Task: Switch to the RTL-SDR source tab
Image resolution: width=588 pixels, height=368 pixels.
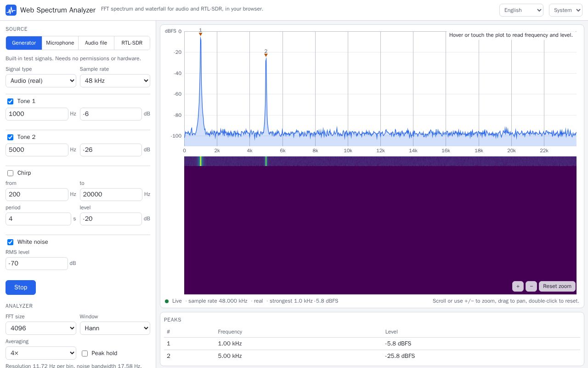Action: pos(132,43)
